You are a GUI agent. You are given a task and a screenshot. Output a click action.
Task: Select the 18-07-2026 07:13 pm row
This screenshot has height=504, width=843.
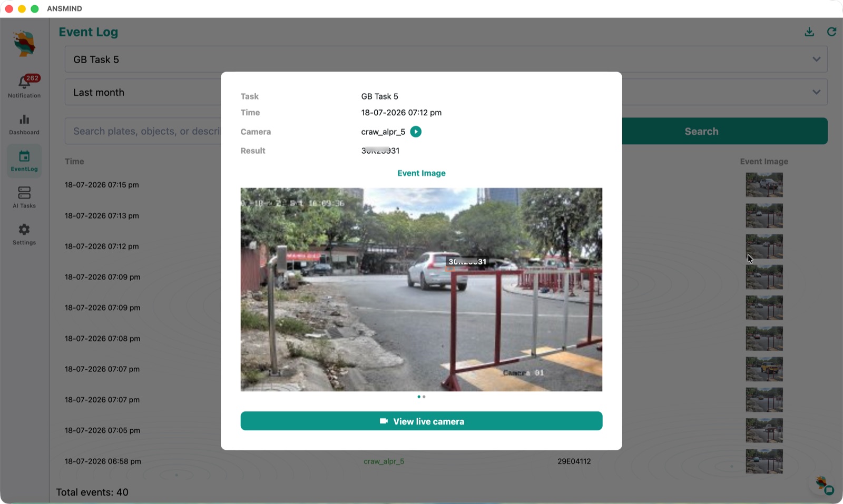coord(102,215)
